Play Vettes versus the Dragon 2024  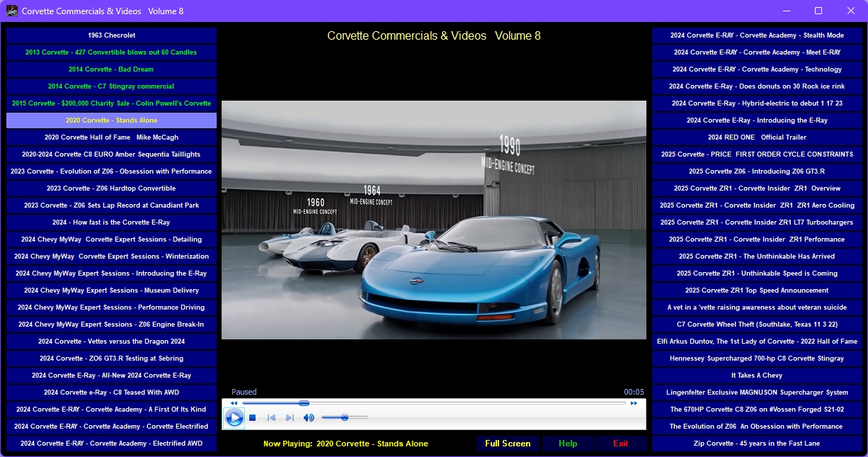(x=111, y=342)
